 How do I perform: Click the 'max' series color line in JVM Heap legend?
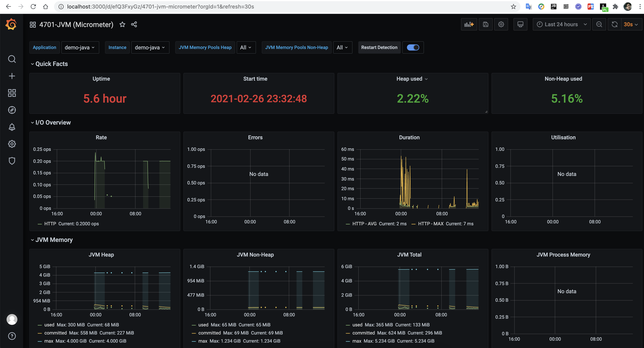point(40,341)
